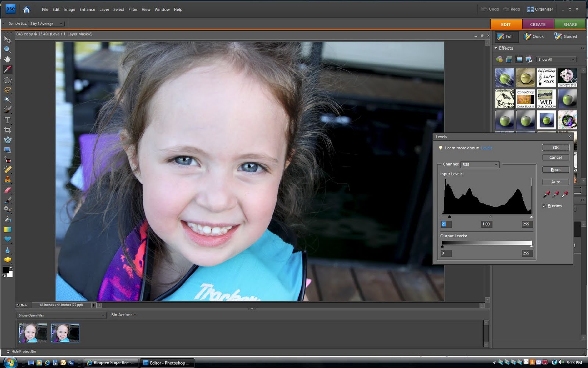
Task: Click the set black point eyedropper in Levels
Action: click(546, 194)
